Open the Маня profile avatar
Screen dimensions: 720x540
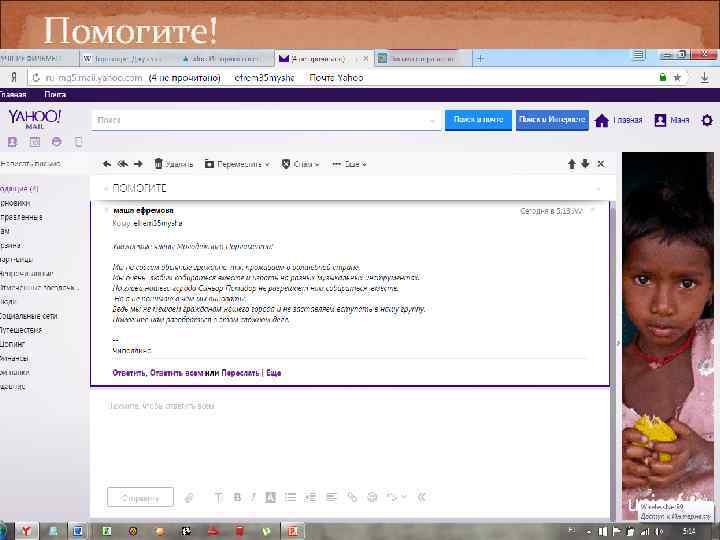[660, 120]
